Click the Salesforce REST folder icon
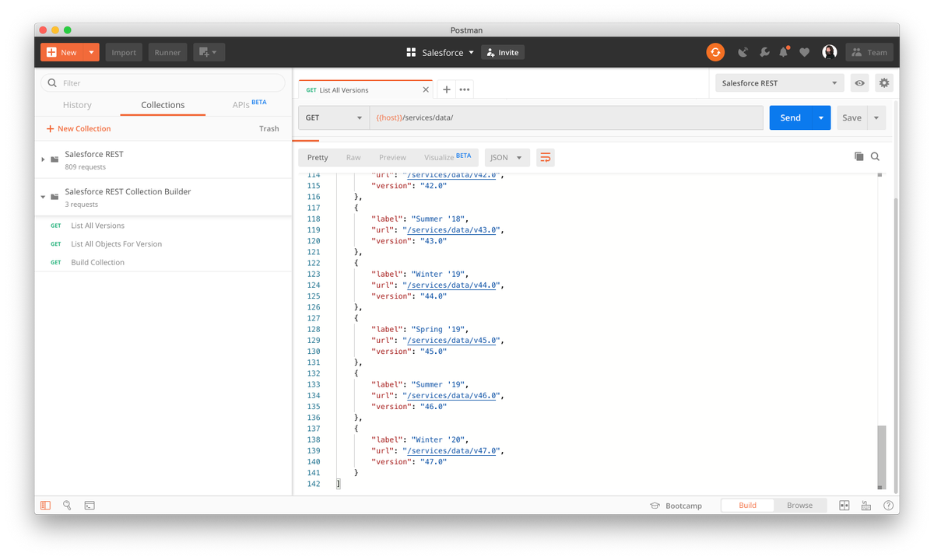The height and width of the screenshot is (560, 934). pos(54,159)
